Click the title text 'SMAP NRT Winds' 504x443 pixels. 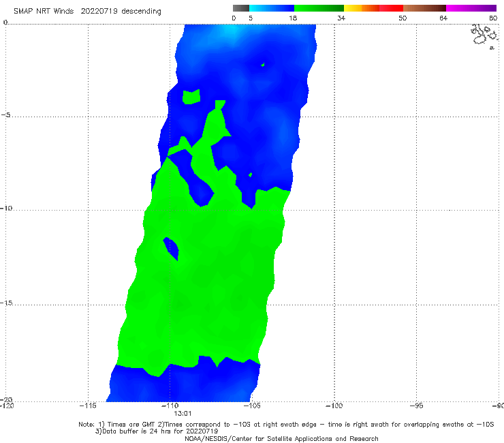coord(44,11)
